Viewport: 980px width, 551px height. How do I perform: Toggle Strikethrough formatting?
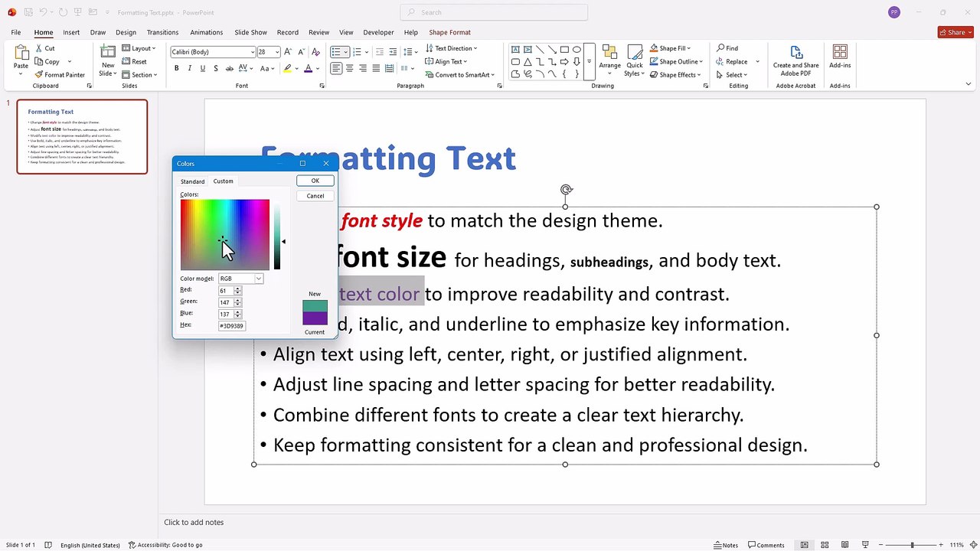tap(229, 68)
